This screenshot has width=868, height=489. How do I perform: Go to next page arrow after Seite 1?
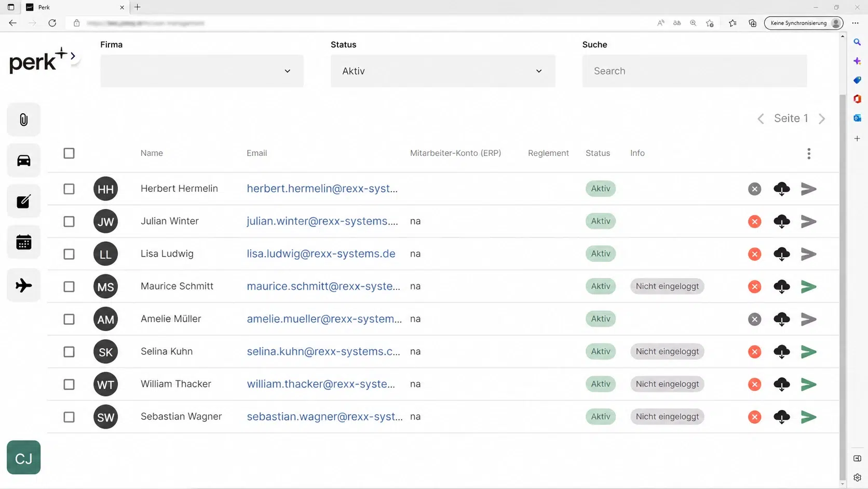pos(822,118)
